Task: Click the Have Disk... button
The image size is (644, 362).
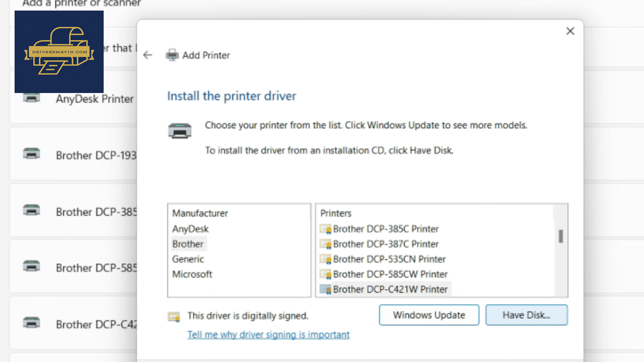Action: coord(526,315)
